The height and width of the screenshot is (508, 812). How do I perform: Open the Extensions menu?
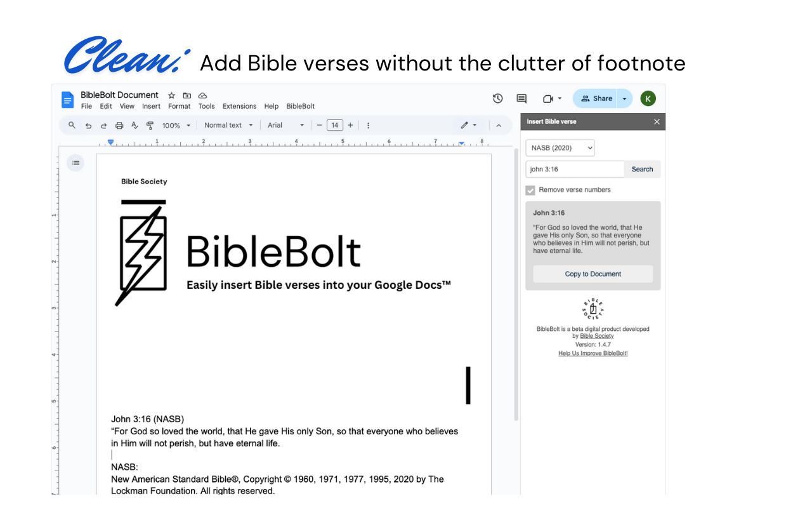pyautogui.click(x=239, y=106)
